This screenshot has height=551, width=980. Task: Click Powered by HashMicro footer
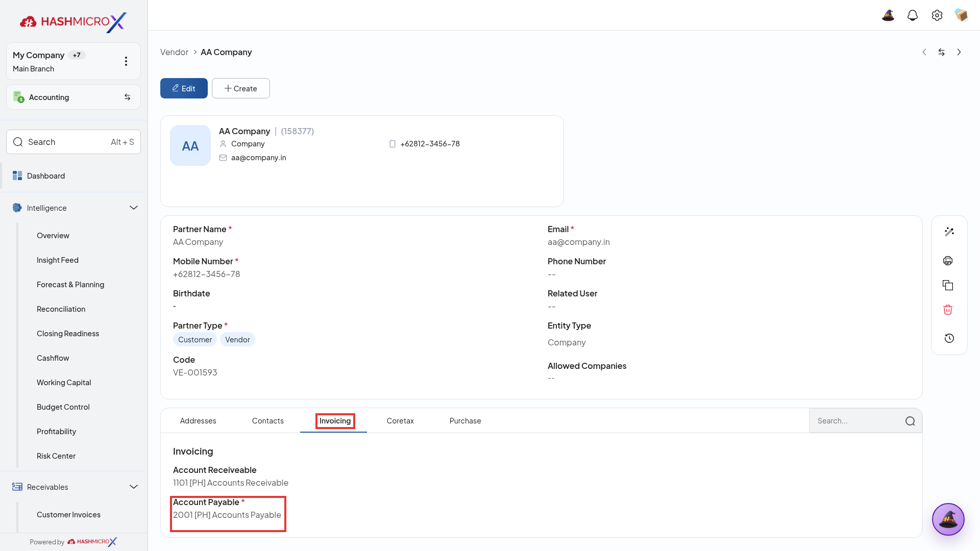coord(73,542)
